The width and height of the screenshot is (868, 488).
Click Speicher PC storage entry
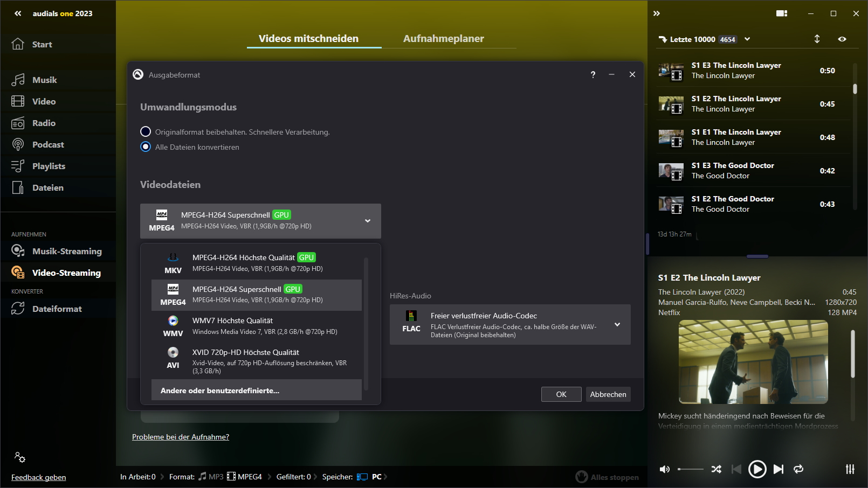coord(352,477)
